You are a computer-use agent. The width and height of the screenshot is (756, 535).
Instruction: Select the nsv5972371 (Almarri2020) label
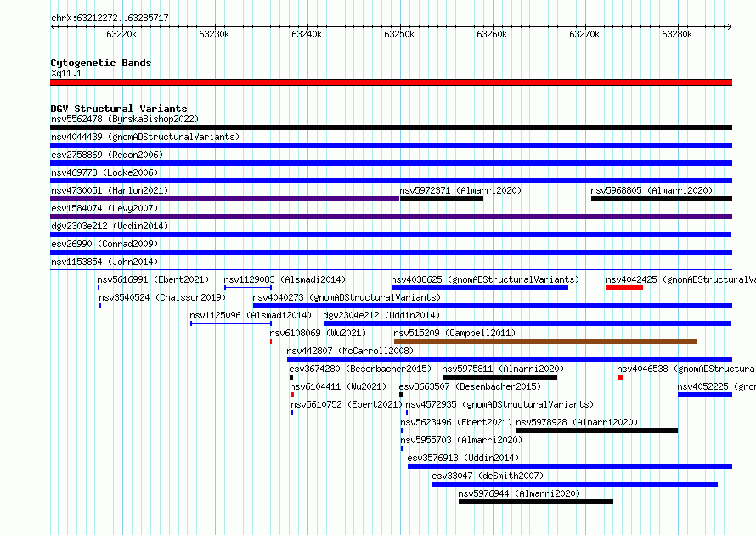[460, 190]
